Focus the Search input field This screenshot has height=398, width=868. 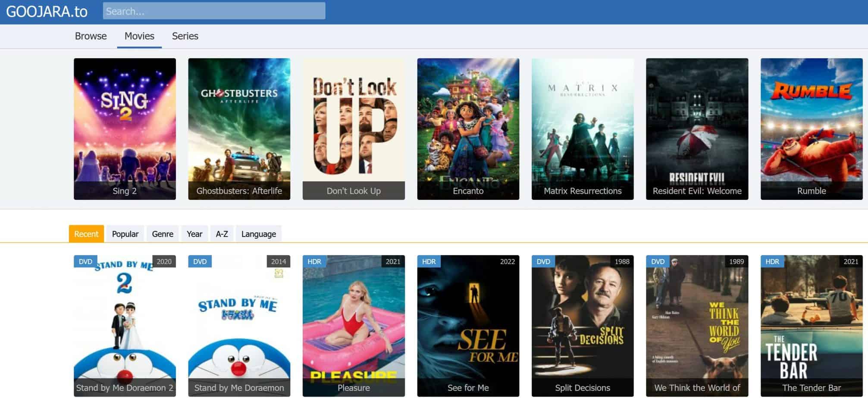[x=214, y=11]
